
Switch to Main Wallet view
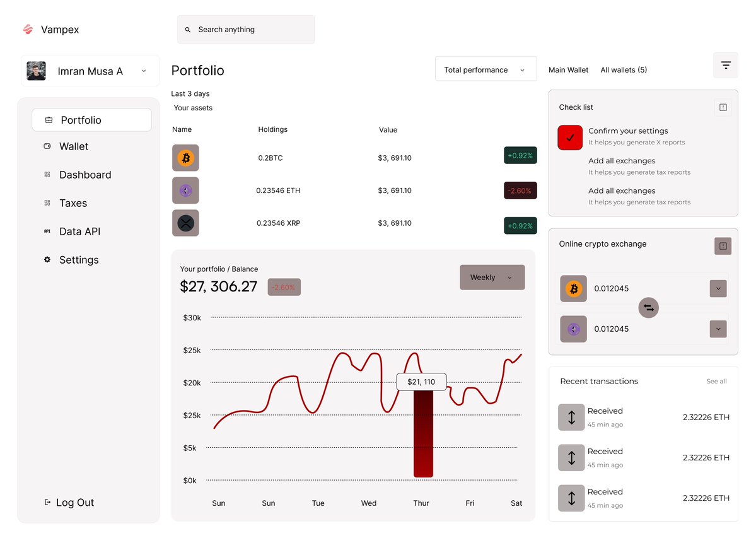(568, 69)
